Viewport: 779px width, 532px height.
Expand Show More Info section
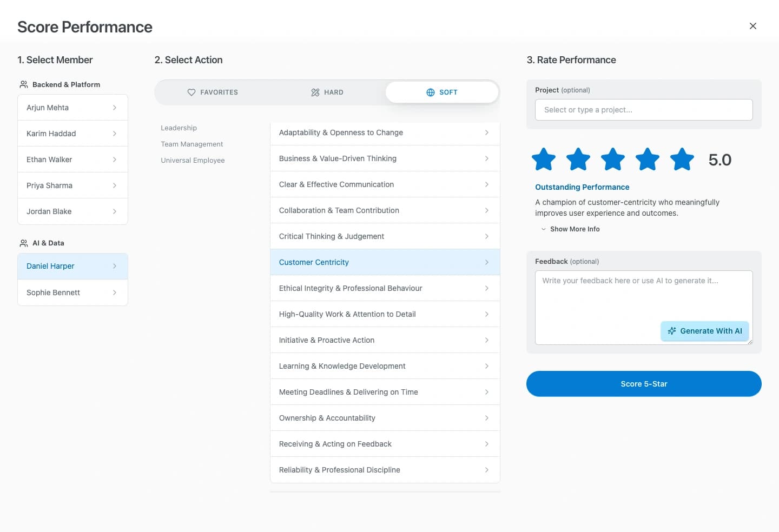pyautogui.click(x=570, y=229)
